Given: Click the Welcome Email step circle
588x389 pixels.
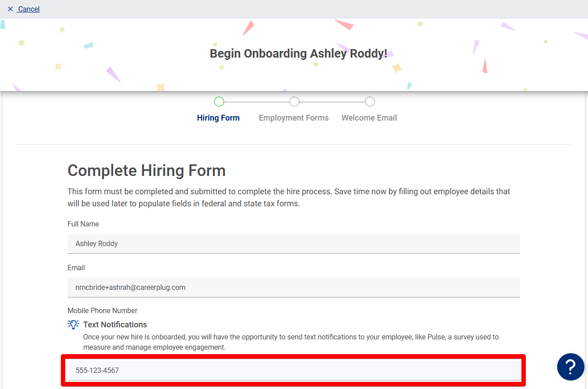Looking at the screenshot, I should pos(369,101).
